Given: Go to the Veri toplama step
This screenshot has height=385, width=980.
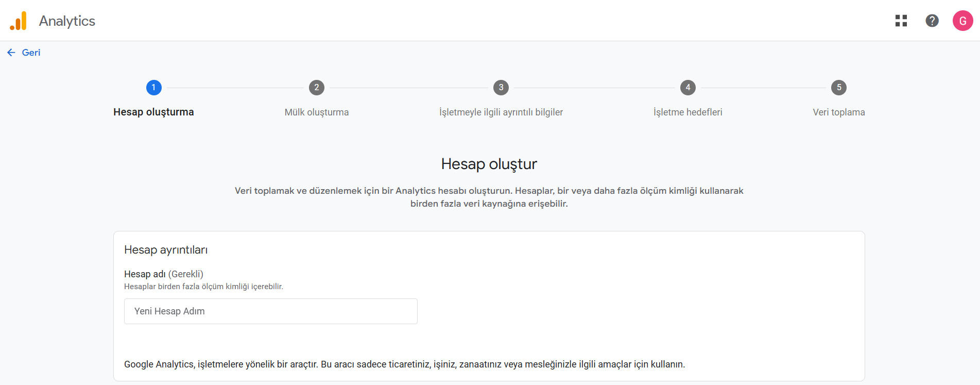Looking at the screenshot, I should coord(838,112).
